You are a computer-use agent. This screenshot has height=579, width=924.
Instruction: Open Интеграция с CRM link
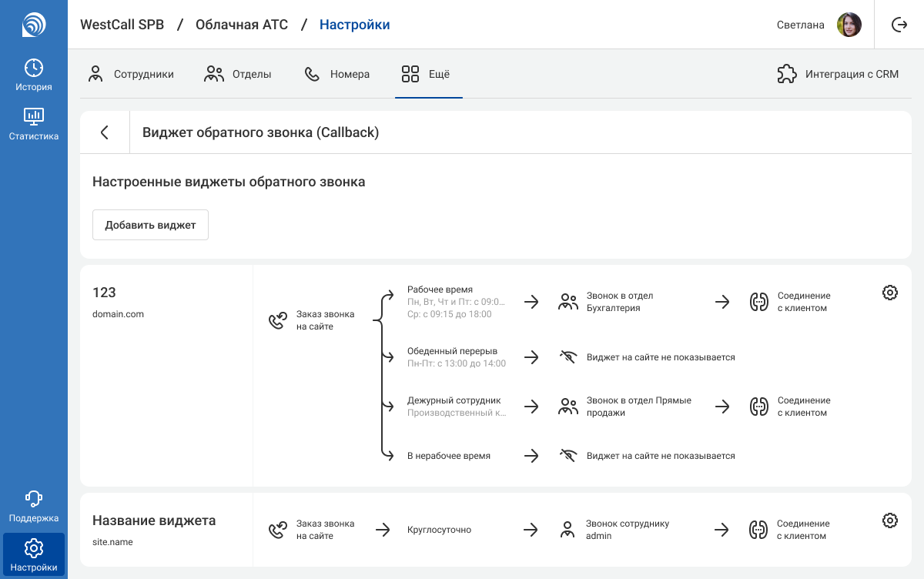tap(852, 74)
